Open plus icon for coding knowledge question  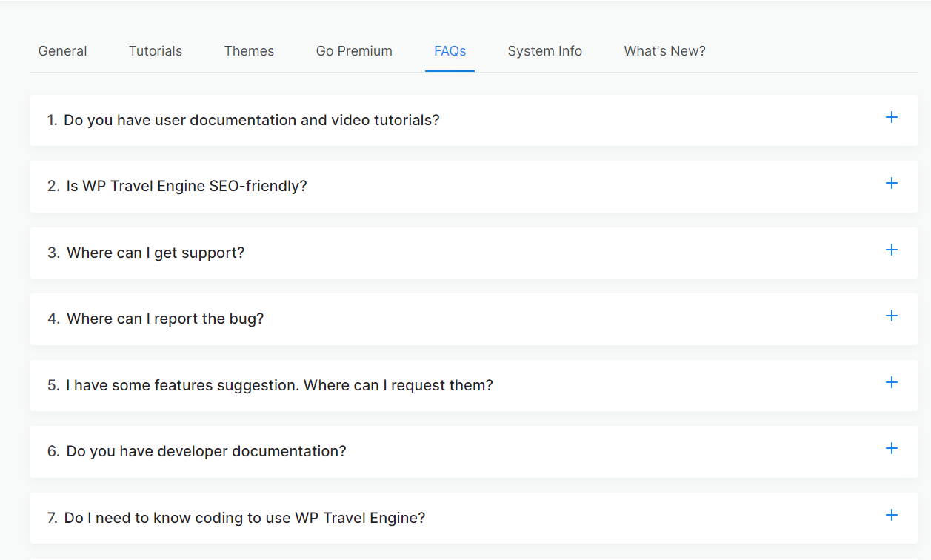(x=892, y=515)
